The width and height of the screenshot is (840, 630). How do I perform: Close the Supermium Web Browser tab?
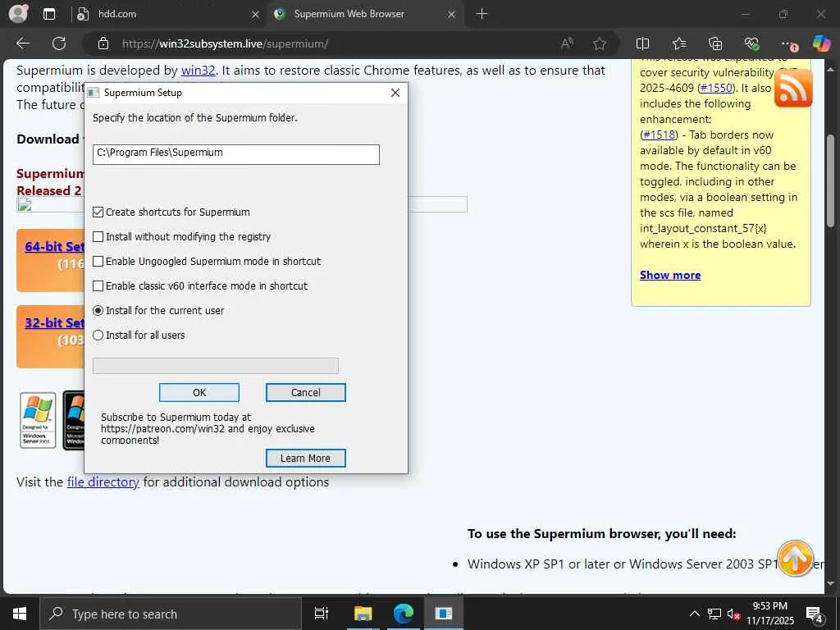[x=452, y=15]
